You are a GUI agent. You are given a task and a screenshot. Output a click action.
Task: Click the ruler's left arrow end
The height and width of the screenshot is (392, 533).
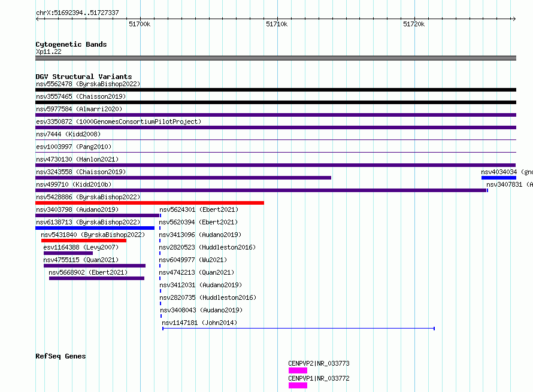(37, 19)
